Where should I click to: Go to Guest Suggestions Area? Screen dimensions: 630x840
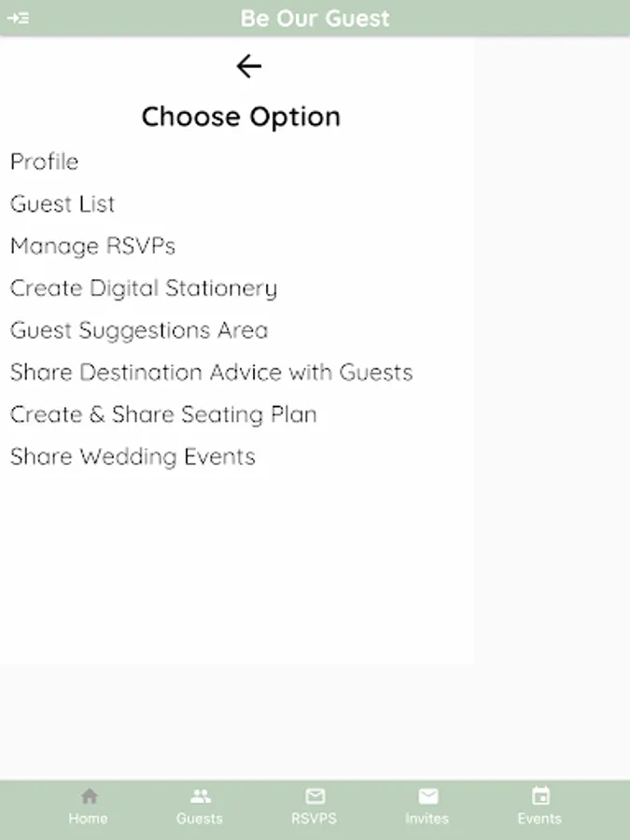[139, 330]
